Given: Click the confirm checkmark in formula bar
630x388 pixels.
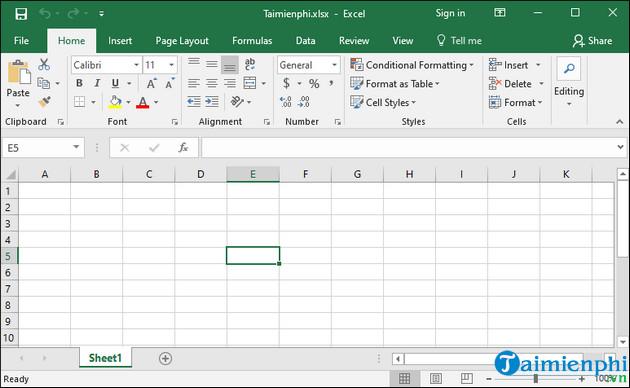Looking at the screenshot, I should click(x=154, y=148).
